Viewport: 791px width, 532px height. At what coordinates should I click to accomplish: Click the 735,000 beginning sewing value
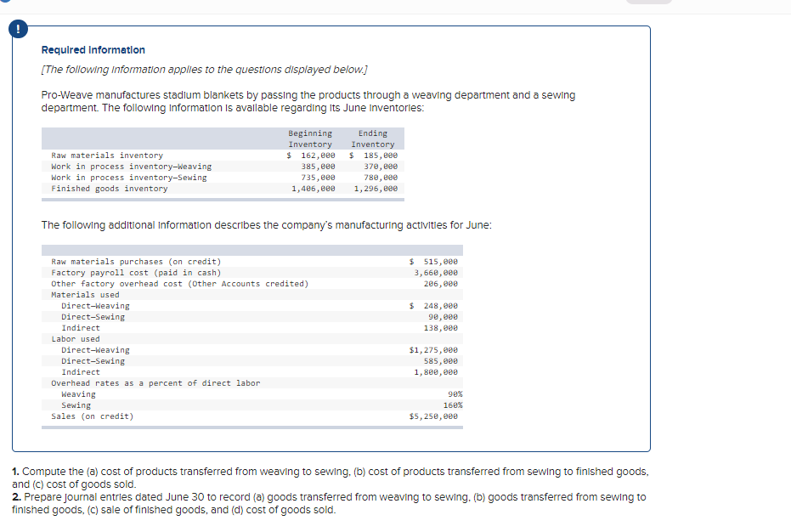318,178
